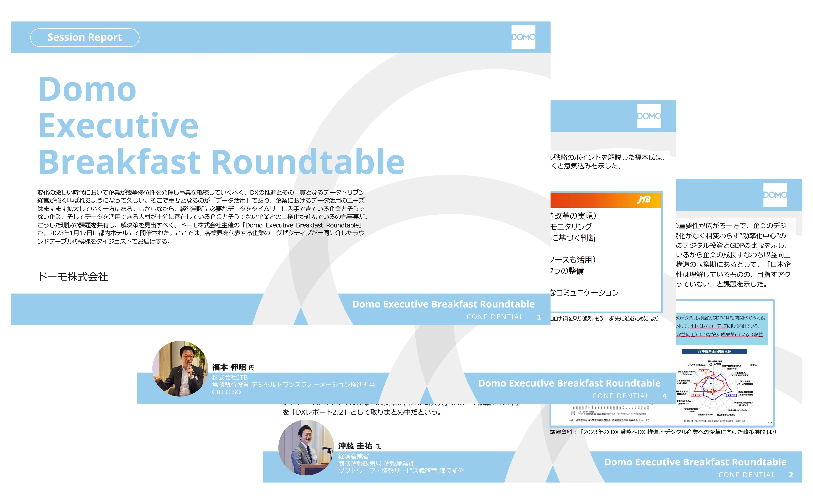813x504 pixels.
Task: Click page number 1 in the footer
Action: [539, 317]
